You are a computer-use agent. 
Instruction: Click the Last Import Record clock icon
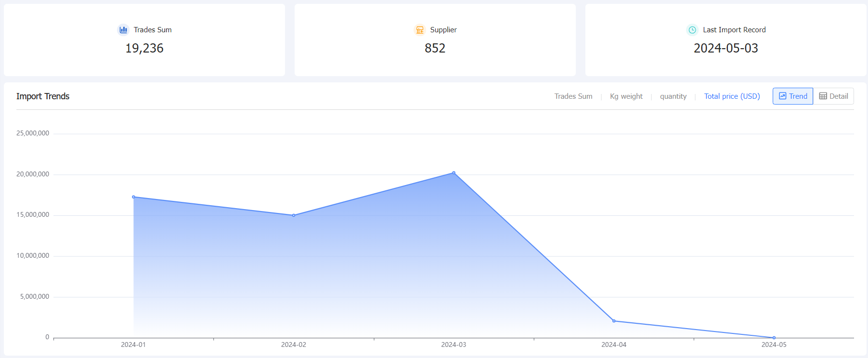point(692,30)
